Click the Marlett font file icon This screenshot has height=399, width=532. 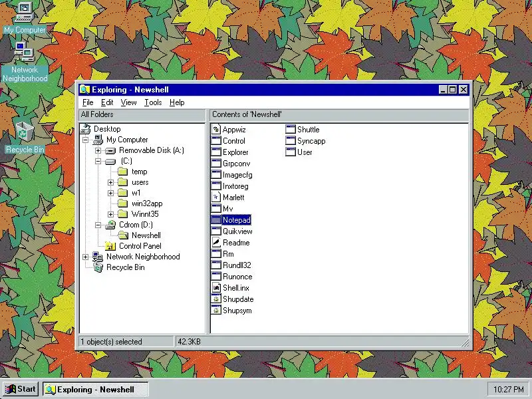coord(215,197)
